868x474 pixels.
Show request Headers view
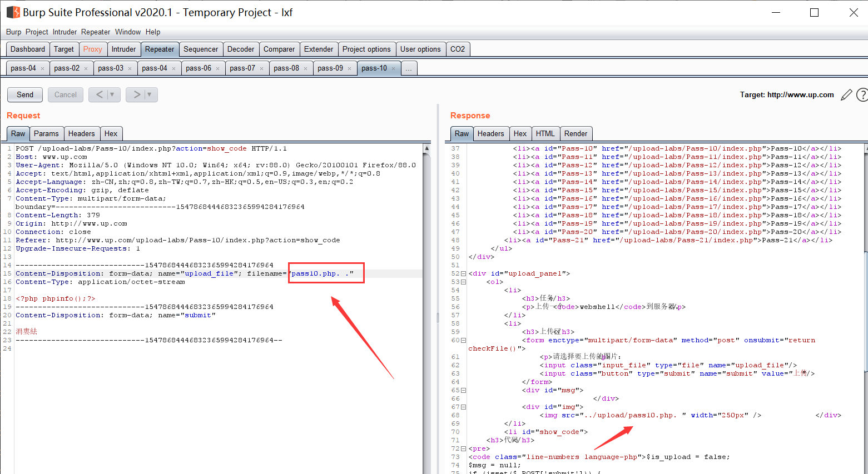click(x=82, y=133)
